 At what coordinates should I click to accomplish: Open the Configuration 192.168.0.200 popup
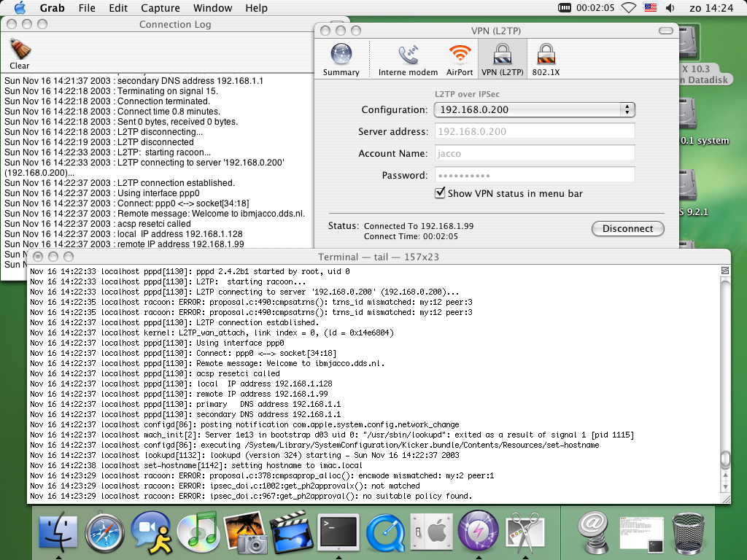(535, 109)
